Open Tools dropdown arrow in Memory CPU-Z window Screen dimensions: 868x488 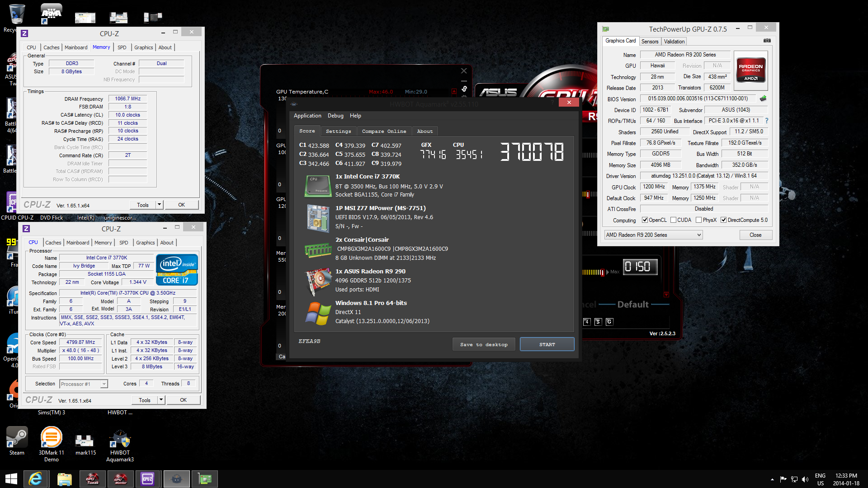pyautogui.click(x=159, y=205)
